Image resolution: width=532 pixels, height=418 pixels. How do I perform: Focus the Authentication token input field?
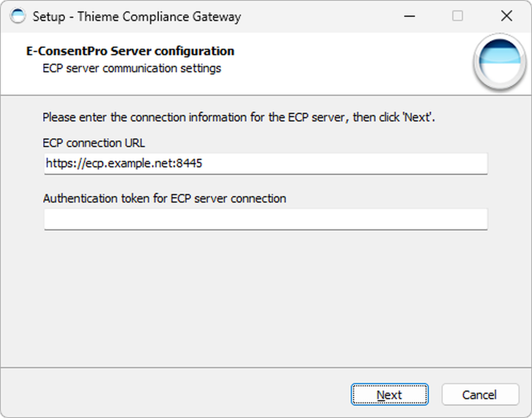pyautogui.click(x=265, y=219)
